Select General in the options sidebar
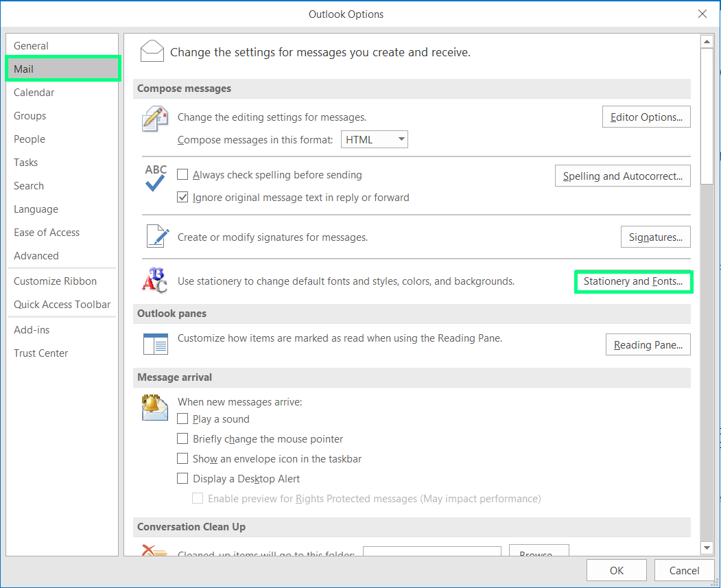721x588 pixels. [62, 45]
